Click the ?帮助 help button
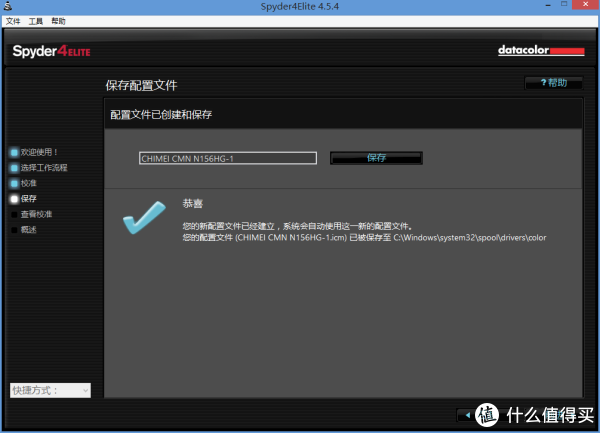Screen dimensions: 600x433 [554, 83]
